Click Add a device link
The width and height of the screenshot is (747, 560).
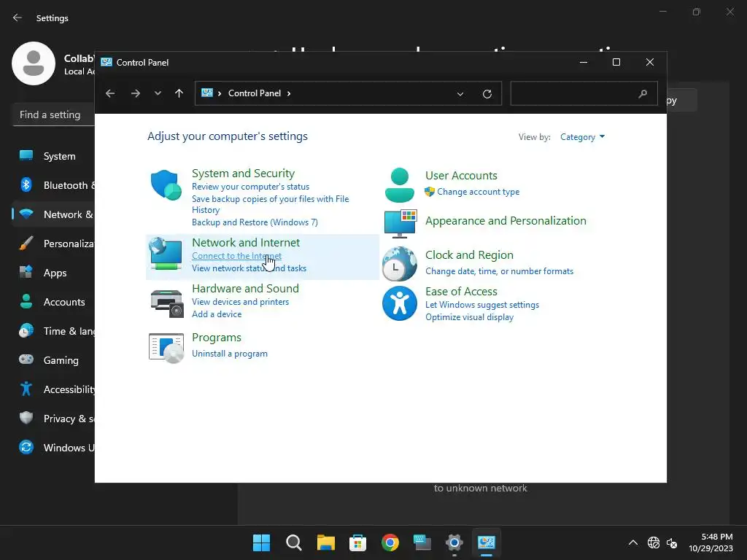tap(217, 314)
